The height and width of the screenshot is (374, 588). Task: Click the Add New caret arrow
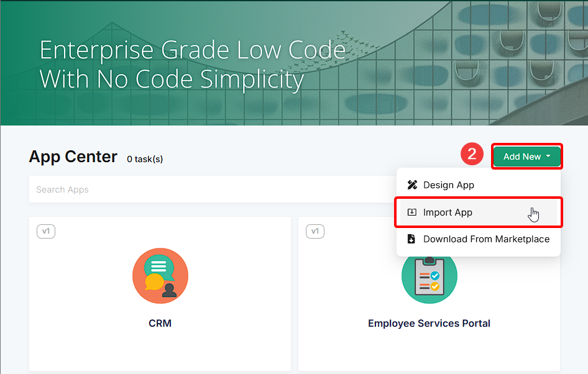[x=548, y=156]
